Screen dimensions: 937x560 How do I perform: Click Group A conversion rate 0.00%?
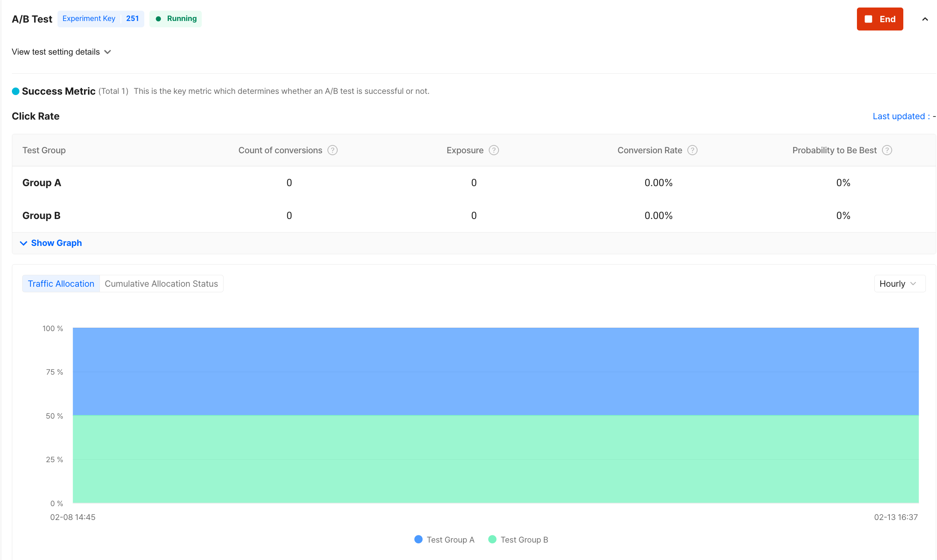point(658,183)
